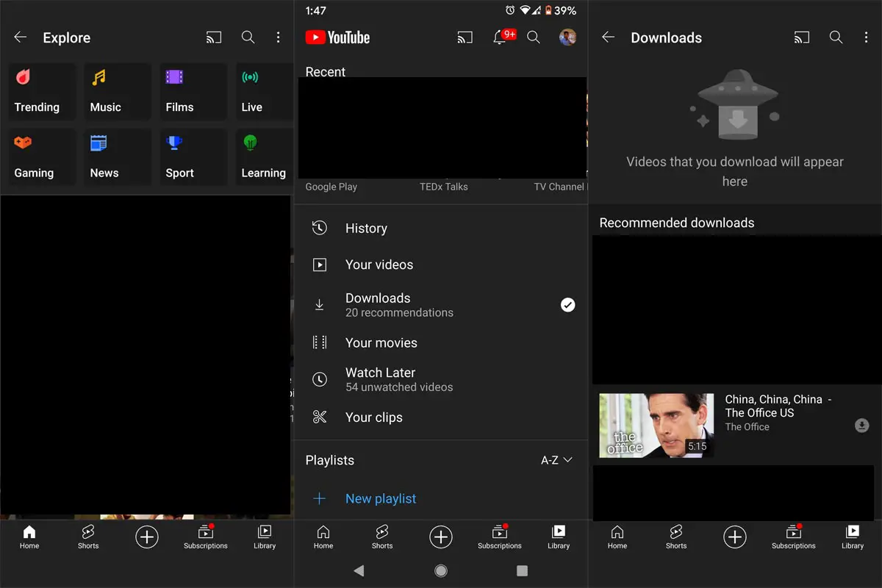This screenshot has height=588, width=882.
Task: Open the account profile avatar
Action: point(567,37)
